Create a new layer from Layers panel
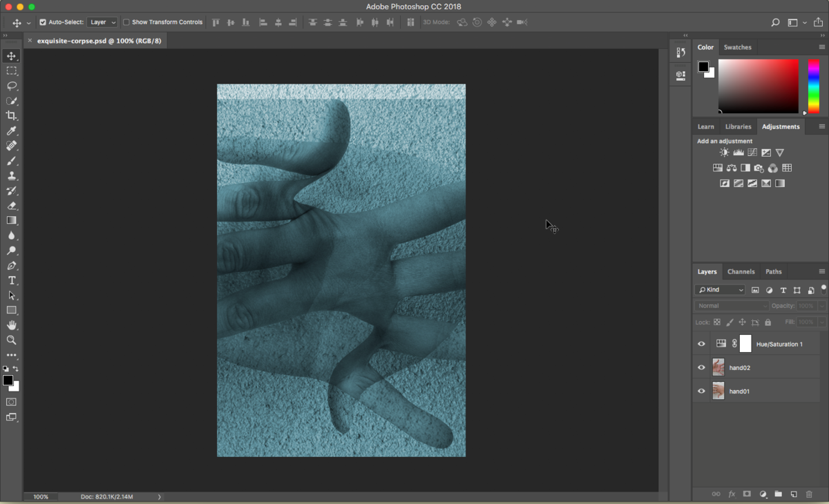 pyautogui.click(x=794, y=494)
